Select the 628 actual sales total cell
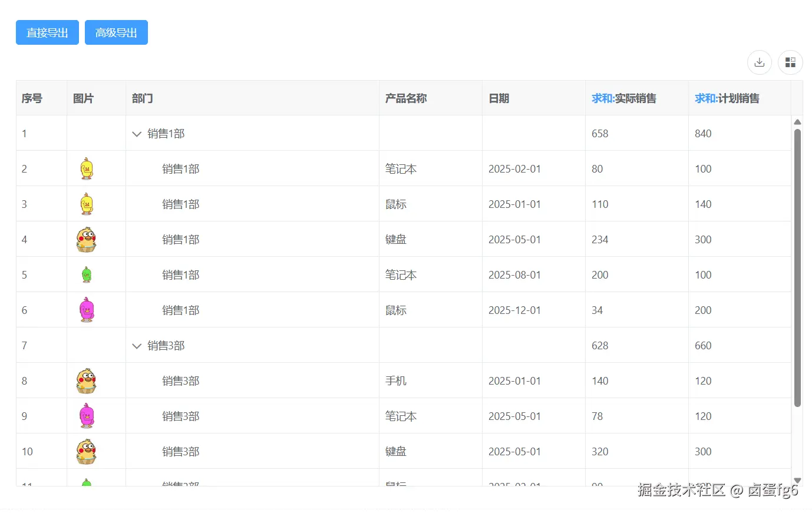The width and height of the screenshot is (812, 513). [x=637, y=346]
